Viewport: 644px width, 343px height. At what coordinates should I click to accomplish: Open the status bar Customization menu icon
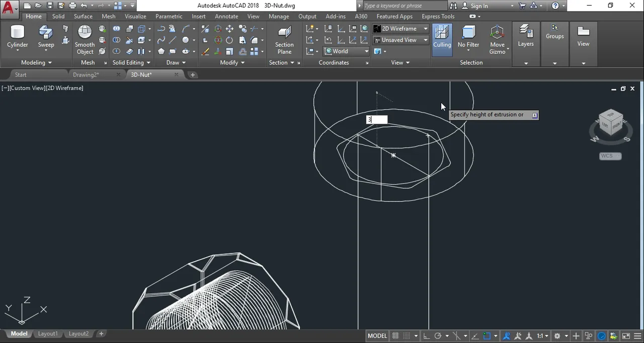click(637, 336)
